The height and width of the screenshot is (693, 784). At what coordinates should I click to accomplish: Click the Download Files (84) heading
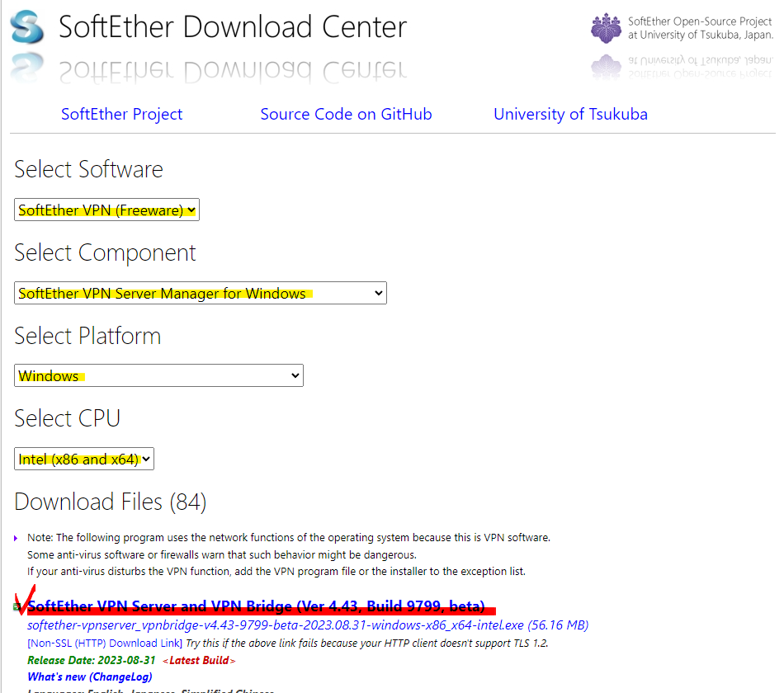(110, 502)
